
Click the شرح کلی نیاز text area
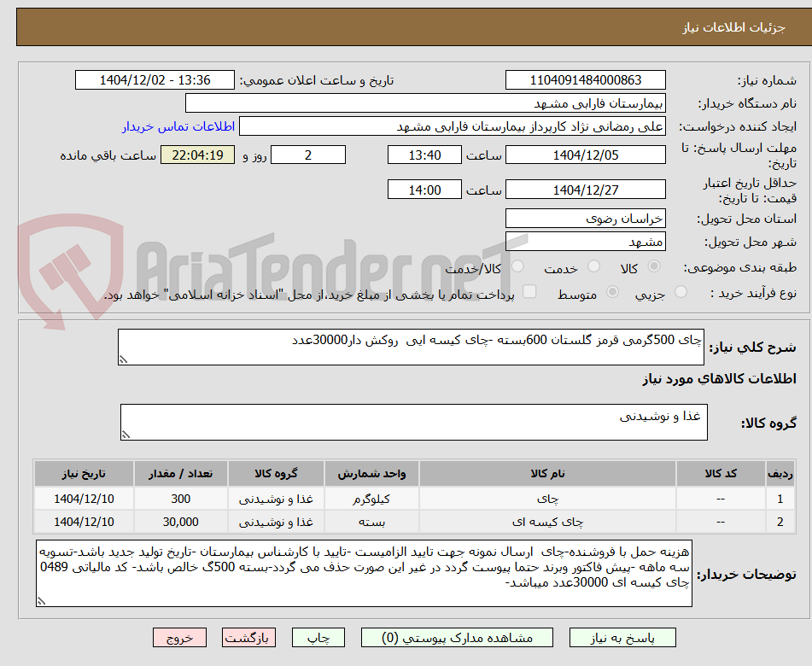411,347
